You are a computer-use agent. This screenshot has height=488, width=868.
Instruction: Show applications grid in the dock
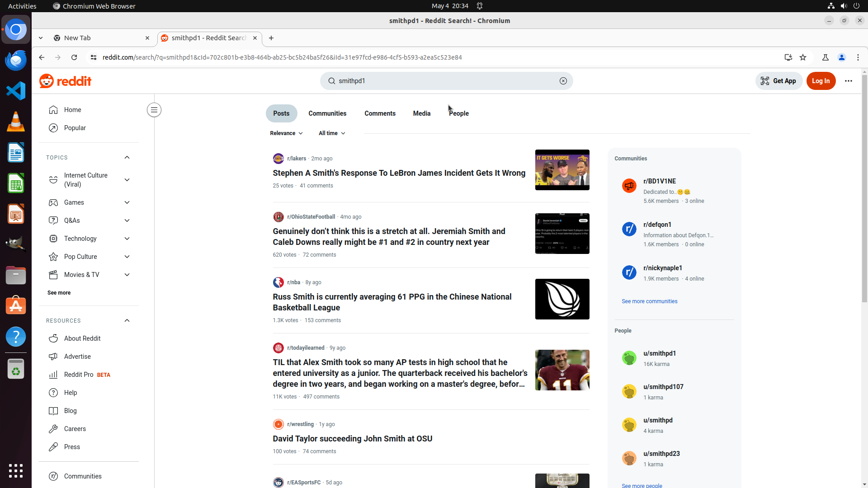click(x=16, y=470)
